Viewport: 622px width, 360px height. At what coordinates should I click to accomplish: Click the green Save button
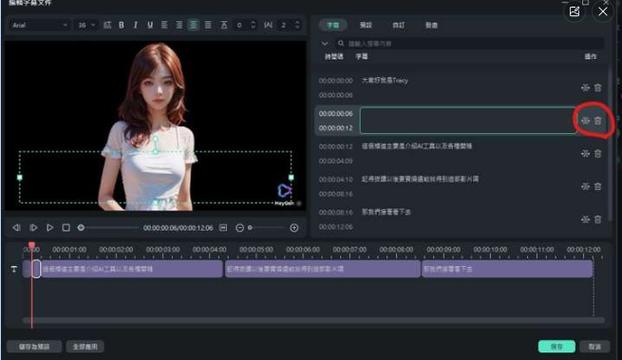pos(557,347)
